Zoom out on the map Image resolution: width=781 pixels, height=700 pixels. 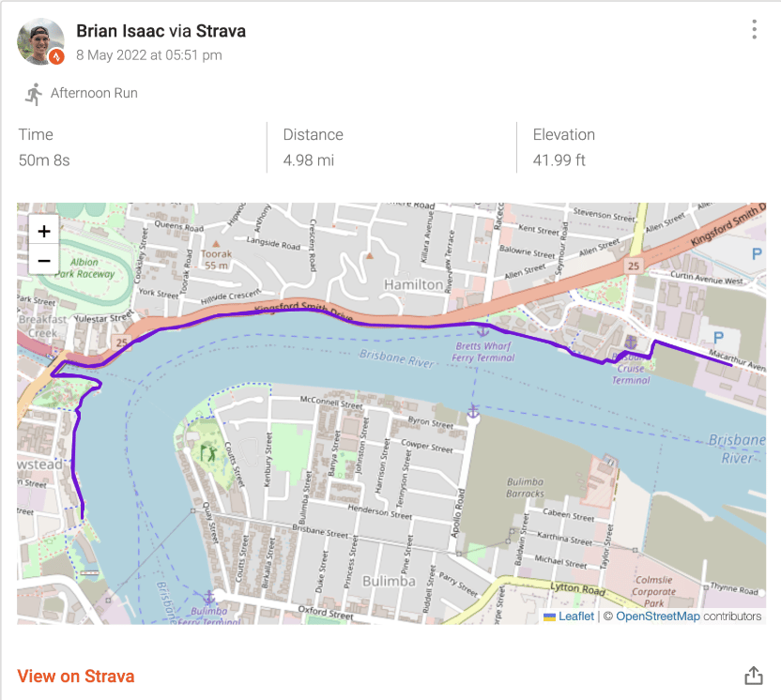[44, 260]
